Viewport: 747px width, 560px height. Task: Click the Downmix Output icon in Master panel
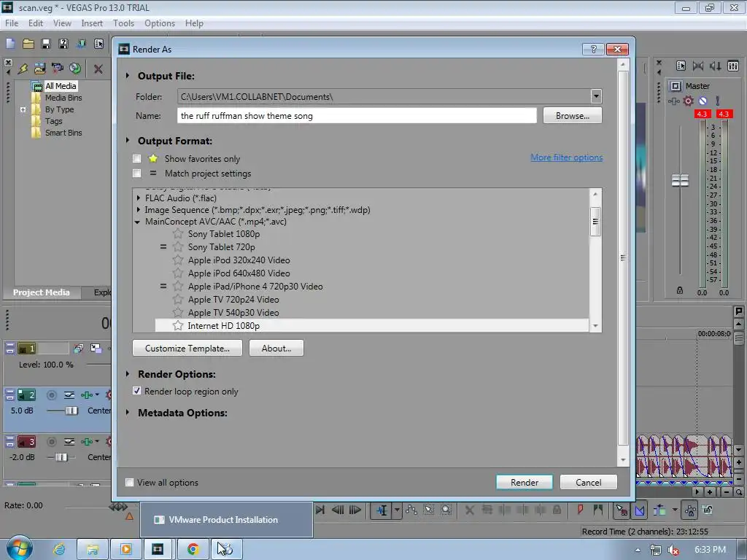[x=698, y=66]
